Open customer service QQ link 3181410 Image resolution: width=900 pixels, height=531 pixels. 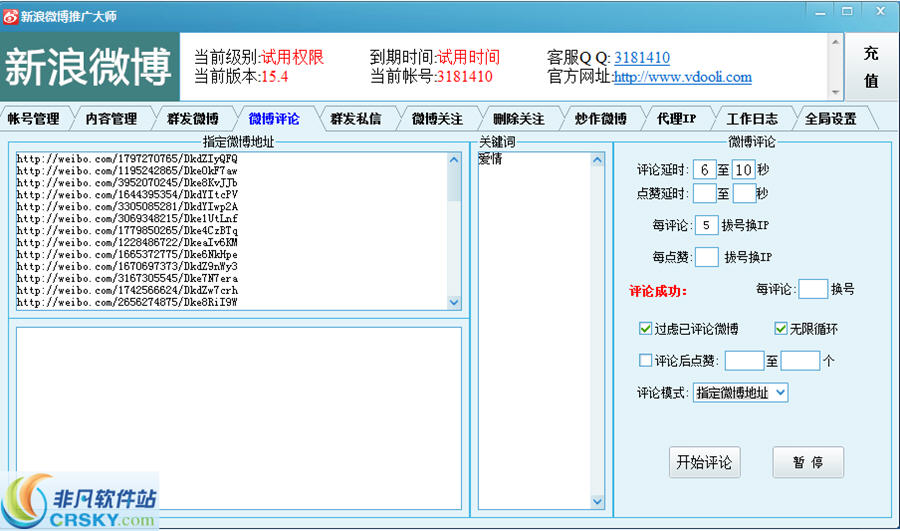pyautogui.click(x=642, y=57)
